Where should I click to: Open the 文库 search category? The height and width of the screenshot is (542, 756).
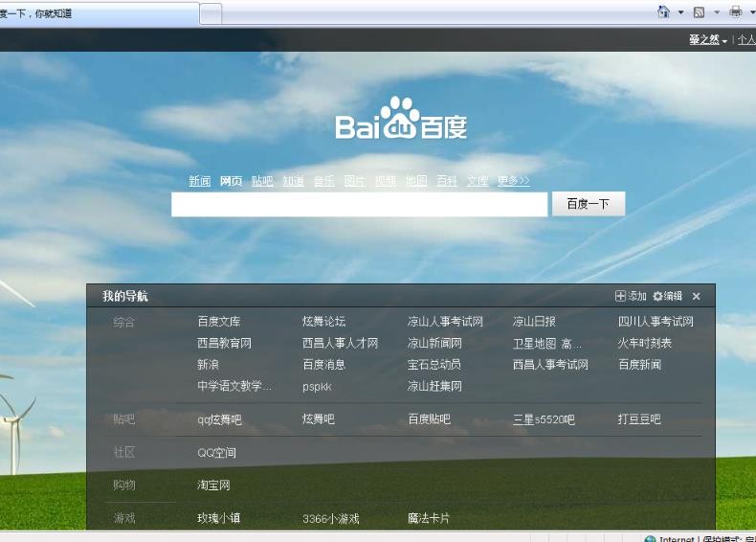click(x=478, y=181)
